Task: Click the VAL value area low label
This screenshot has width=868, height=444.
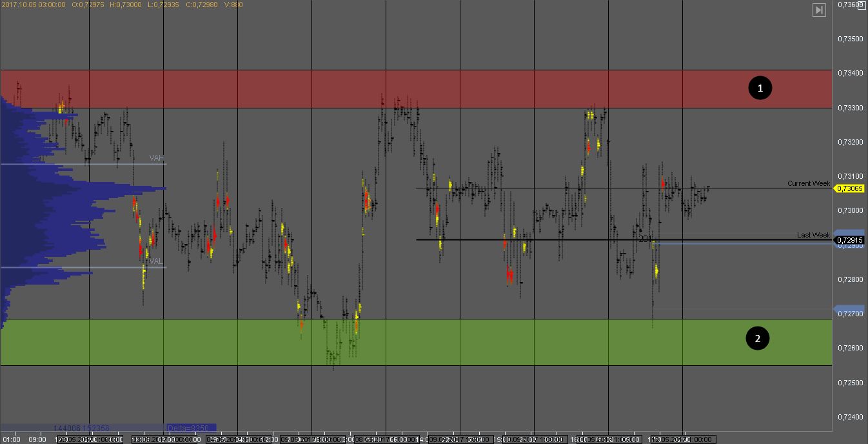Action: click(156, 261)
